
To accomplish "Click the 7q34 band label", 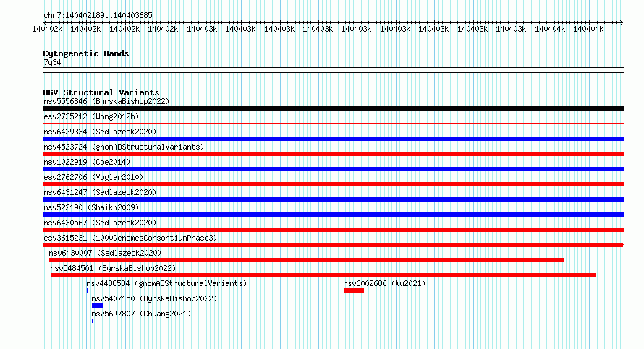I will coord(52,62).
